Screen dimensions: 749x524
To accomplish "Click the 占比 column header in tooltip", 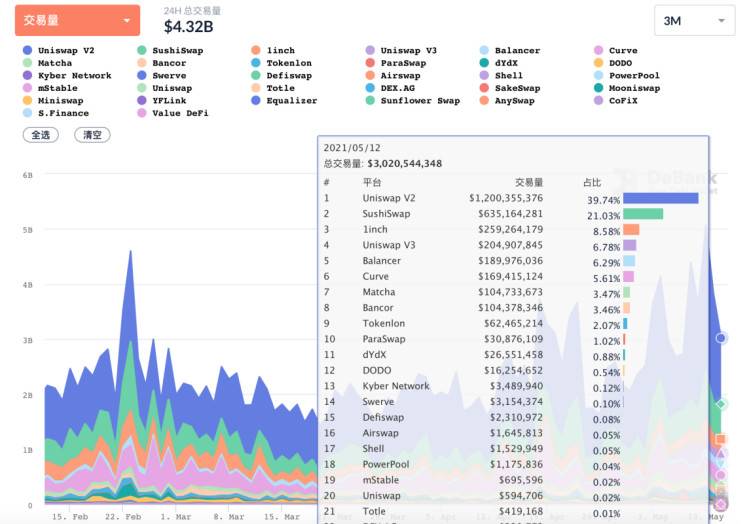I will tap(592, 182).
